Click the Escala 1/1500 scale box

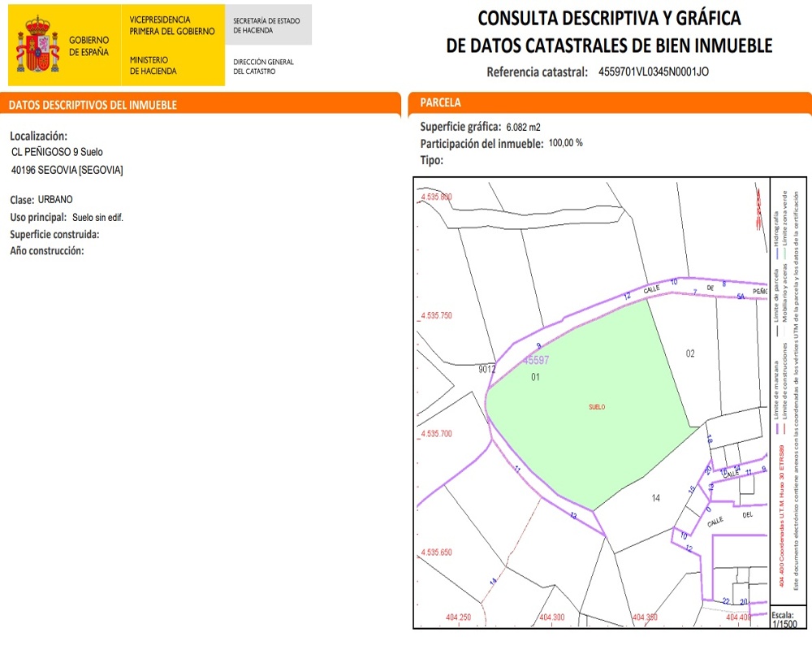tap(783, 620)
